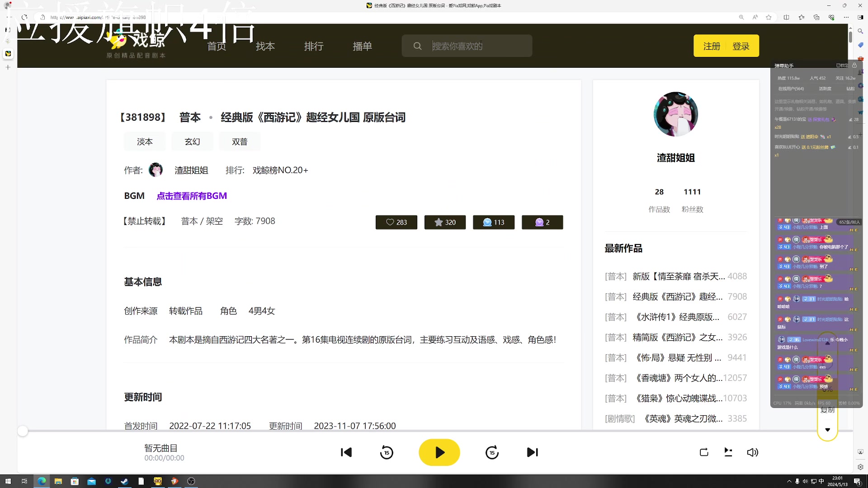Expand the down chevron below 复制

[827, 430]
